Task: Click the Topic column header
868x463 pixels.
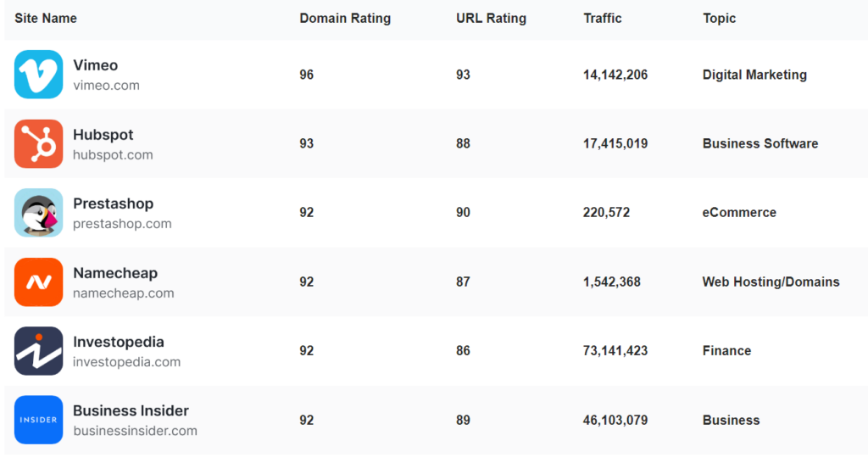Action: (x=719, y=18)
